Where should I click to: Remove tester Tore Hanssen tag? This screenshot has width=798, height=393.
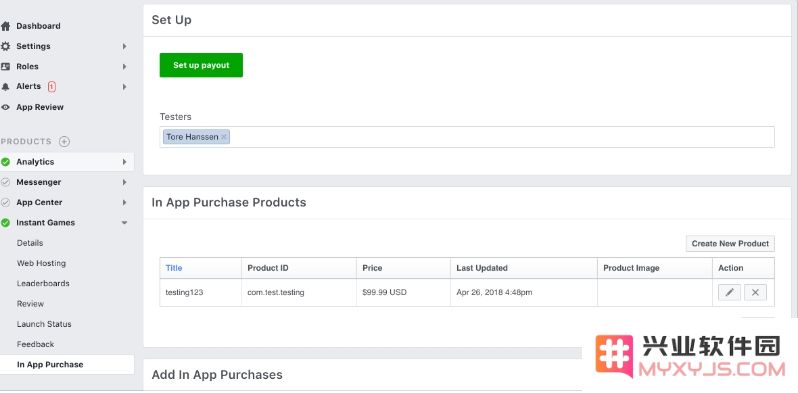(223, 137)
